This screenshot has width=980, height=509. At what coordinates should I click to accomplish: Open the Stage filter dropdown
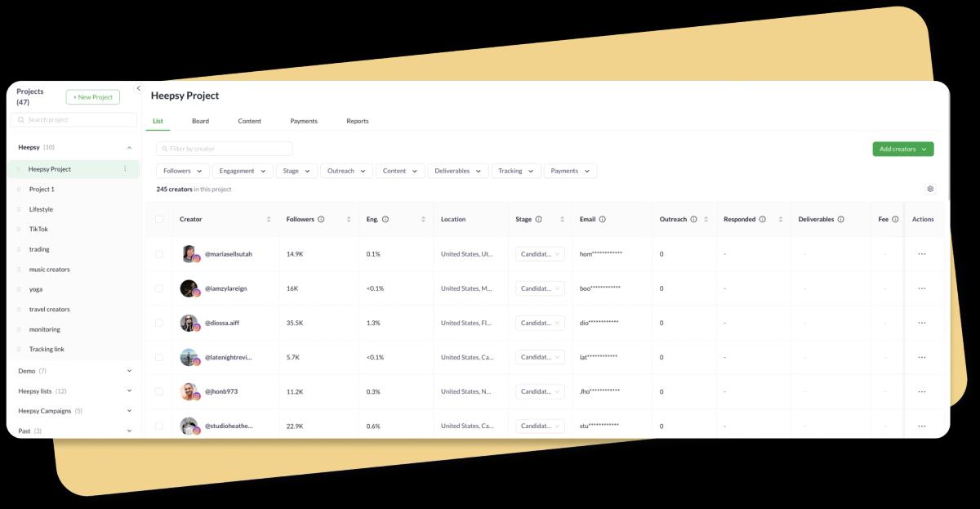click(x=298, y=171)
